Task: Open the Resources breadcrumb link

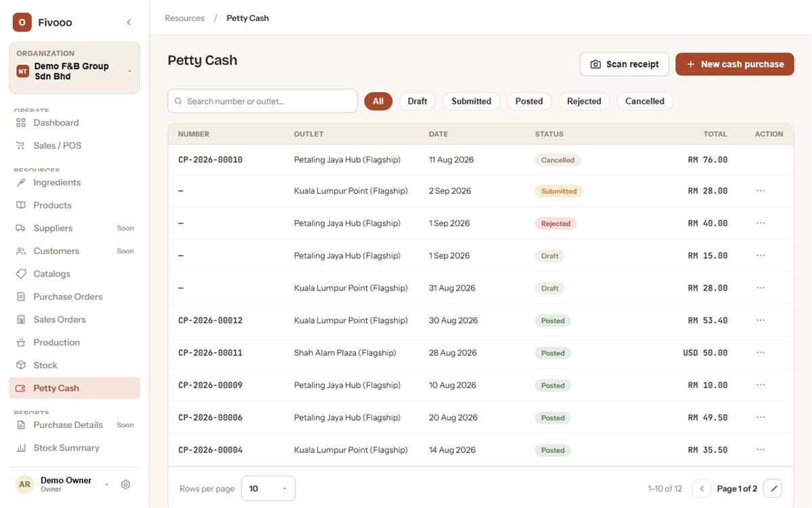Action: coord(185,18)
